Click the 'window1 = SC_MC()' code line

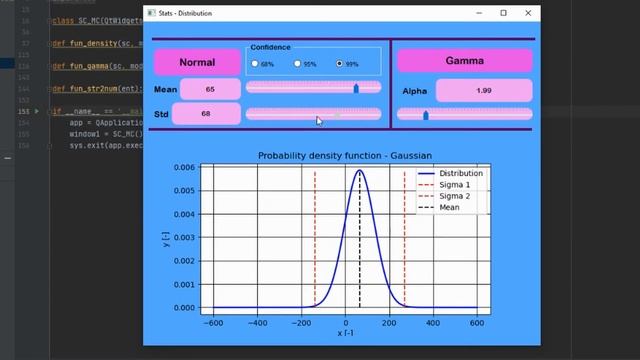point(106,134)
